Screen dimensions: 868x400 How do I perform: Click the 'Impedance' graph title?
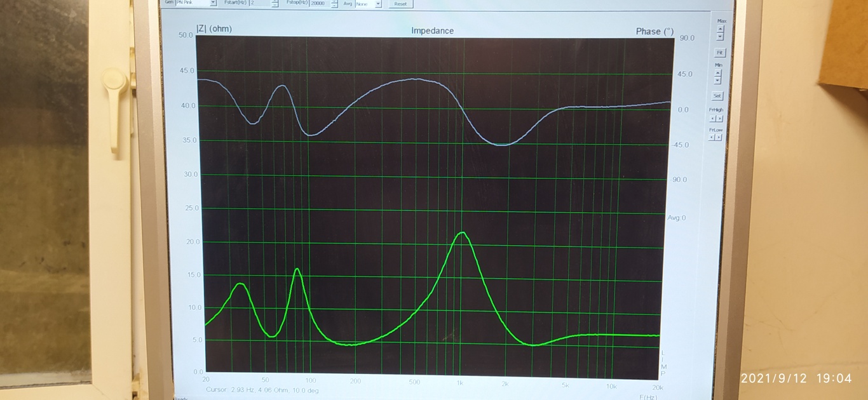pos(432,30)
